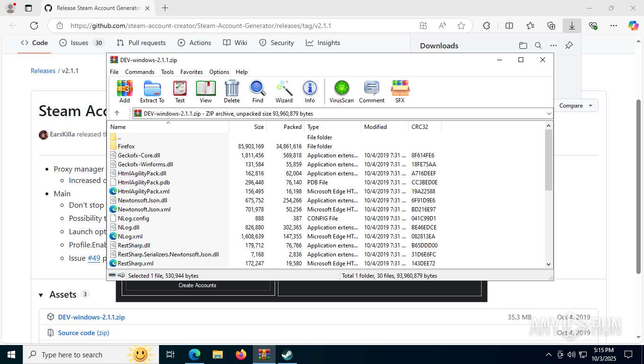This screenshot has width=644, height=364.
Task: Open WinRAR Options menu
Action: (219, 72)
